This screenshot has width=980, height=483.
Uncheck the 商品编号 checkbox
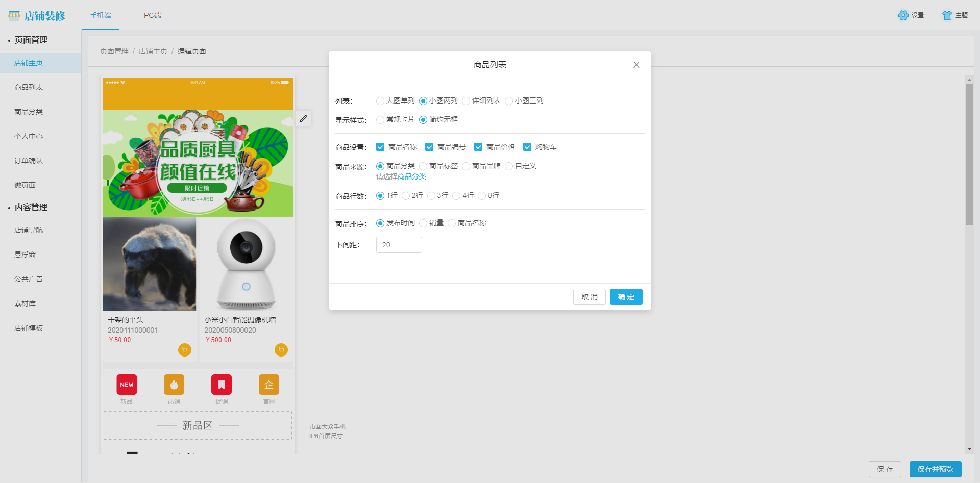click(x=429, y=147)
